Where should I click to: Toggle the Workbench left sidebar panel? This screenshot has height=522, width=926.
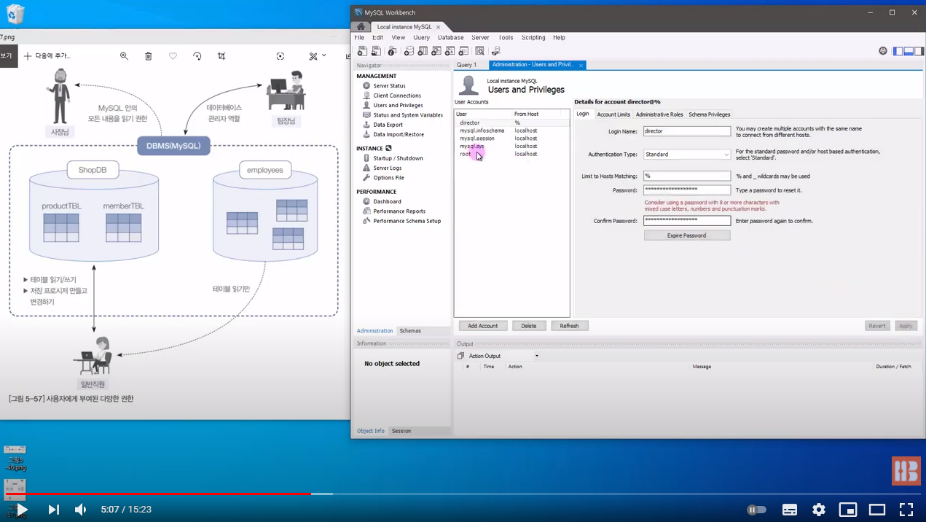coord(898,51)
